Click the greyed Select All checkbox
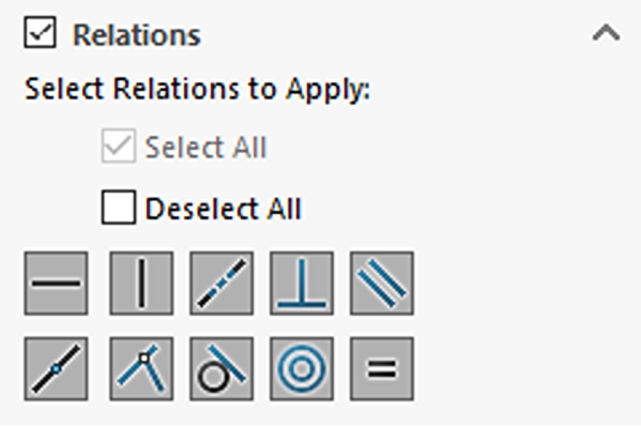The height and width of the screenshot is (426, 641). click(x=119, y=146)
